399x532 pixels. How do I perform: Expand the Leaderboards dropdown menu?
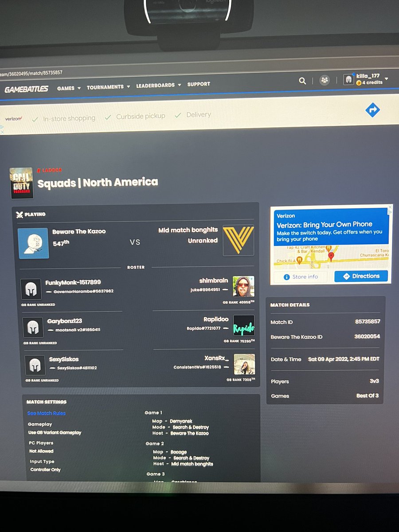coord(158,85)
